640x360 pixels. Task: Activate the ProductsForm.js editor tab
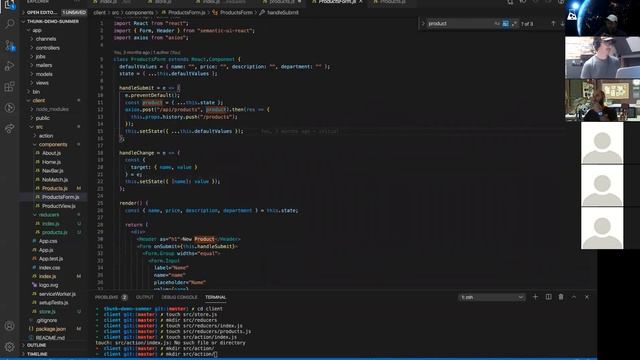click(337, 2)
